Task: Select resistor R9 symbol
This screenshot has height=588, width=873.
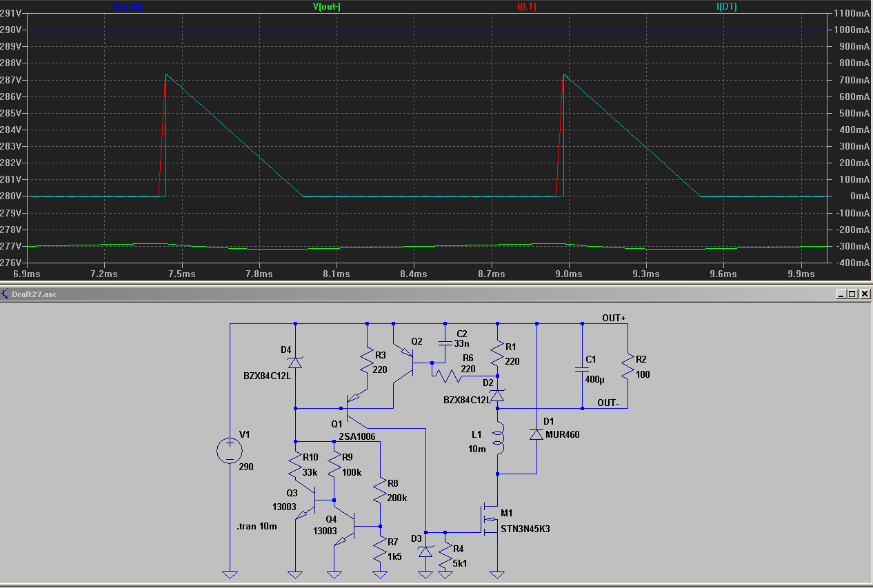Action: pyautogui.click(x=334, y=465)
